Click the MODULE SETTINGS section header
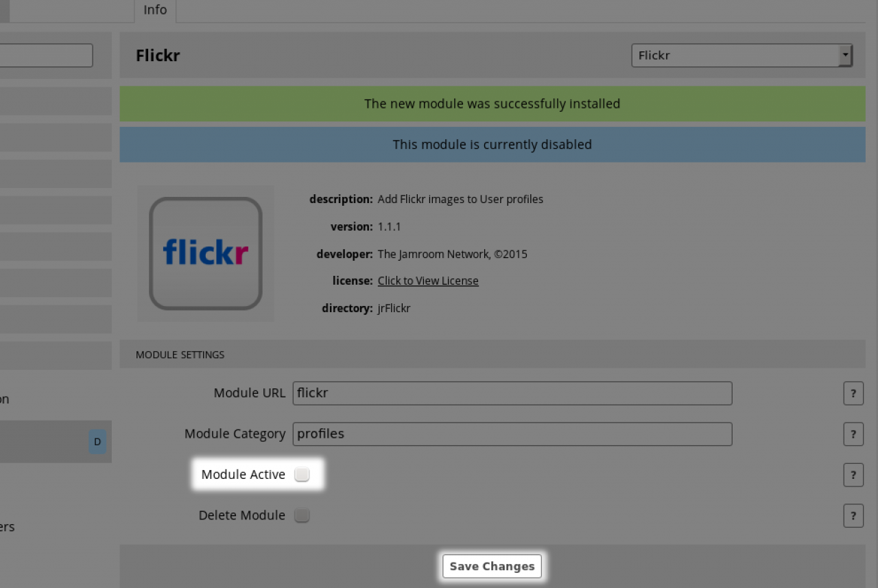The image size is (878, 588). (x=493, y=354)
